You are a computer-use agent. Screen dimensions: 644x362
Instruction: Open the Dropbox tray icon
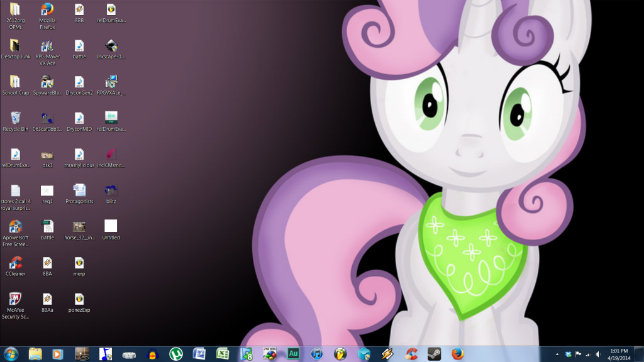tap(568, 354)
